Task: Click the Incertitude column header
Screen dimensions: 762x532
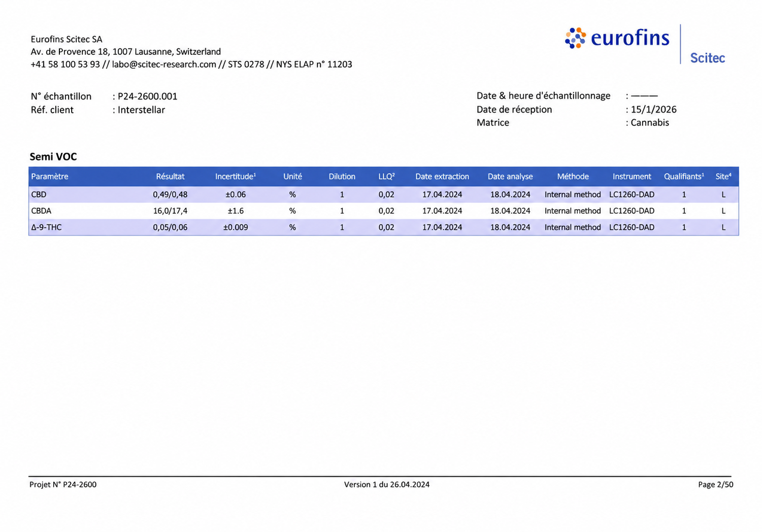Action: coord(236,177)
